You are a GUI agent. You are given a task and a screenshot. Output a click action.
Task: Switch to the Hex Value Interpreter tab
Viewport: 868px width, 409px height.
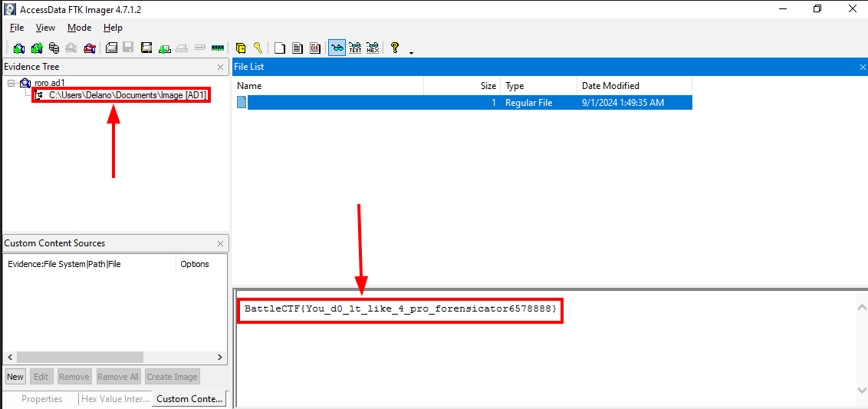pyautogui.click(x=115, y=399)
